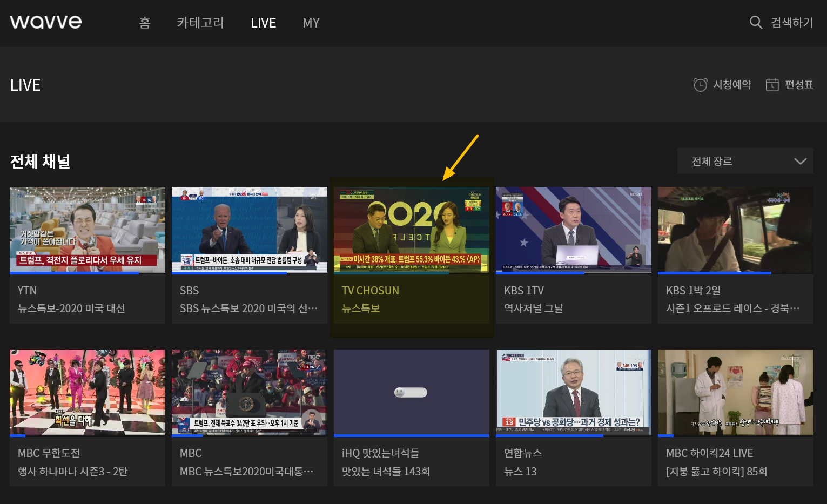The image size is (827, 504).
Task: Click the 'MBC 무한도전' channel name
Action: pos(49,453)
